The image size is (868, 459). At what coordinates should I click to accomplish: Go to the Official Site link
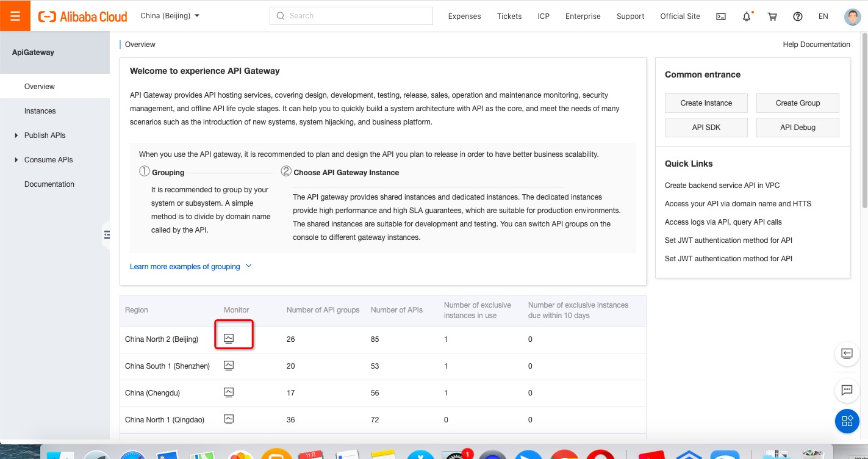(680, 16)
